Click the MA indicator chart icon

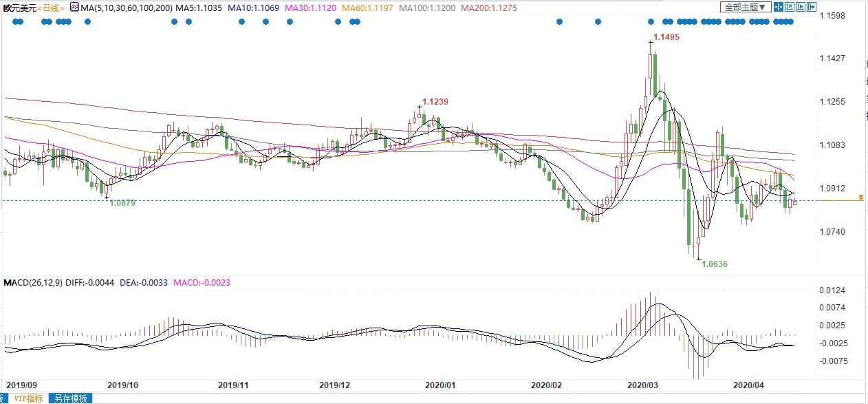[74, 7]
